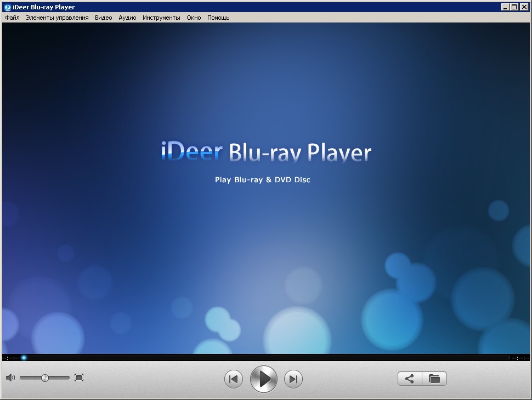Adjust the volume slider knob
The width and height of the screenshot is (532, 400).
tap(45, 378)
